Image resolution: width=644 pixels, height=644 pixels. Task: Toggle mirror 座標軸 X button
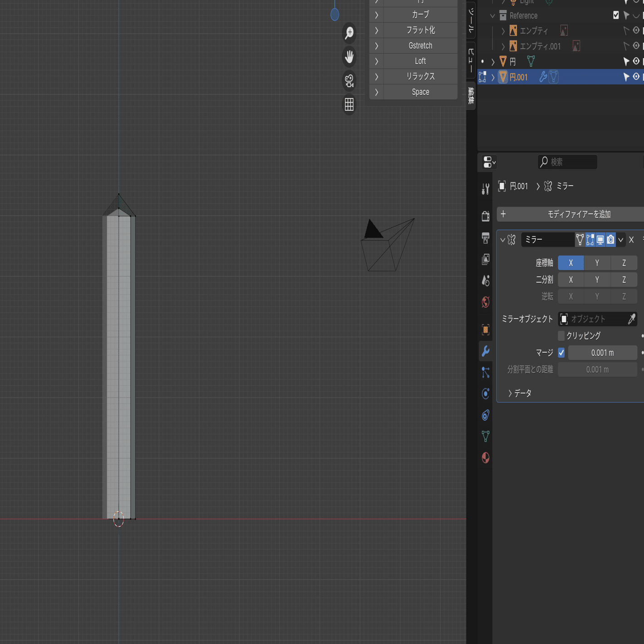pos(571,263)
